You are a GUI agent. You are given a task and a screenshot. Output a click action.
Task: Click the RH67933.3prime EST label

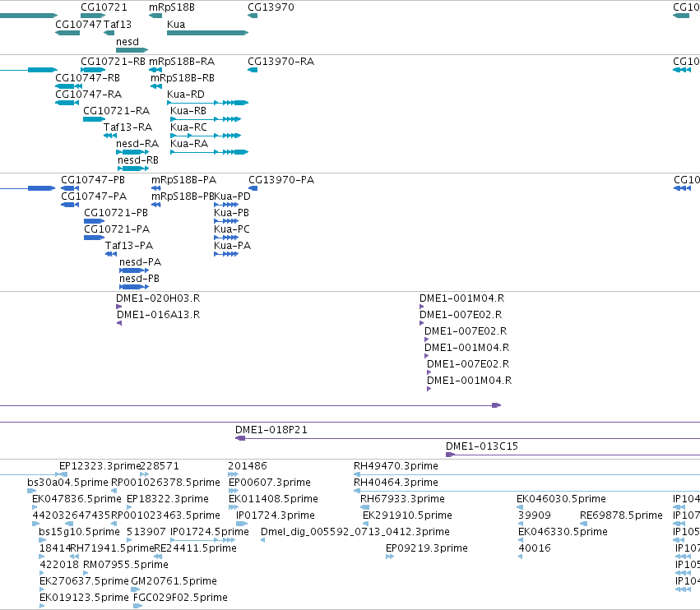point(403,499)
